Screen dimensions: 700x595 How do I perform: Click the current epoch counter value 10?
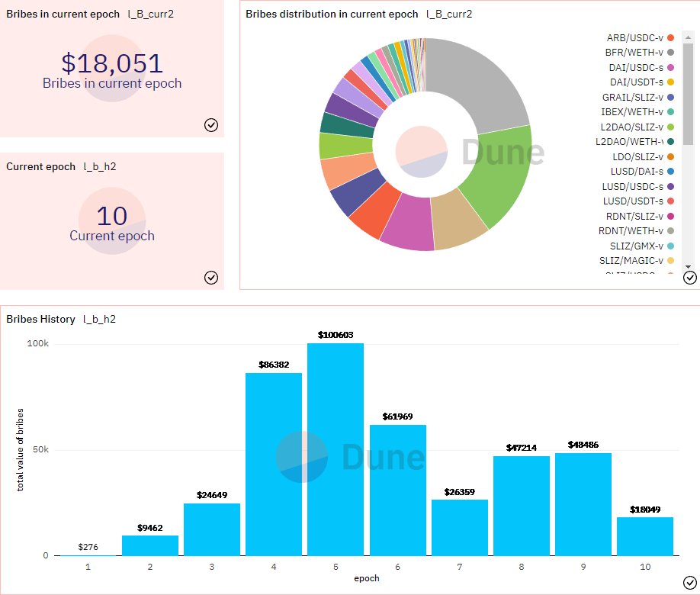click(x=112, y=216)
